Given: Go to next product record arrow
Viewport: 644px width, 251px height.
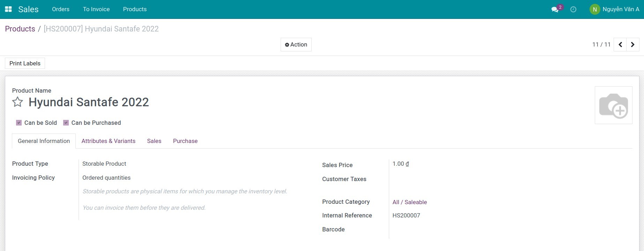Looking at the screenshot, I should (x=632, y=45).
